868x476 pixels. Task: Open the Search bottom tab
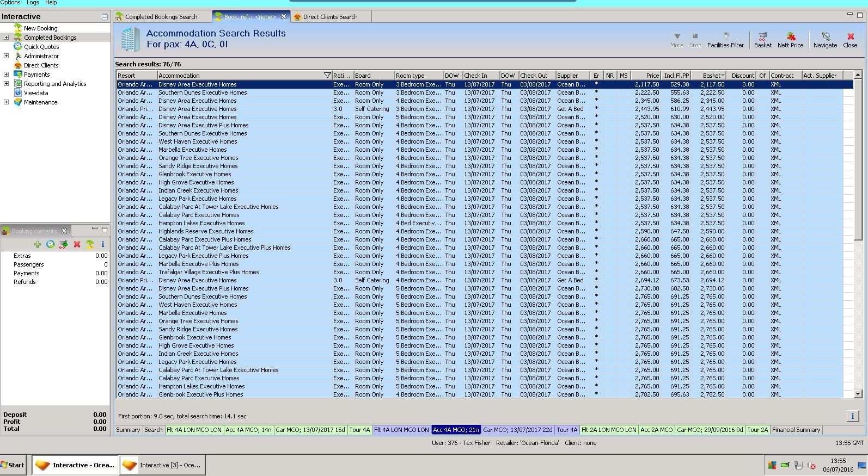click(x=154, y=430)
